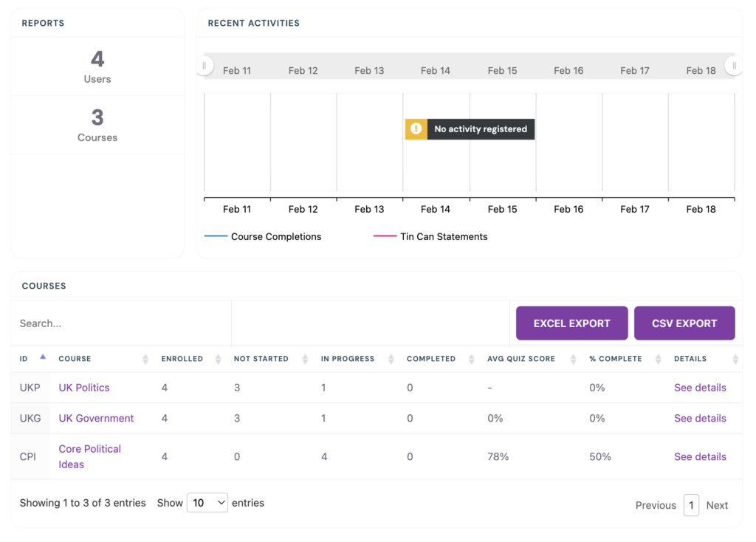756x542 pixels.
Task: Click the 50% complete cell
Action: [x=600, y=456]
